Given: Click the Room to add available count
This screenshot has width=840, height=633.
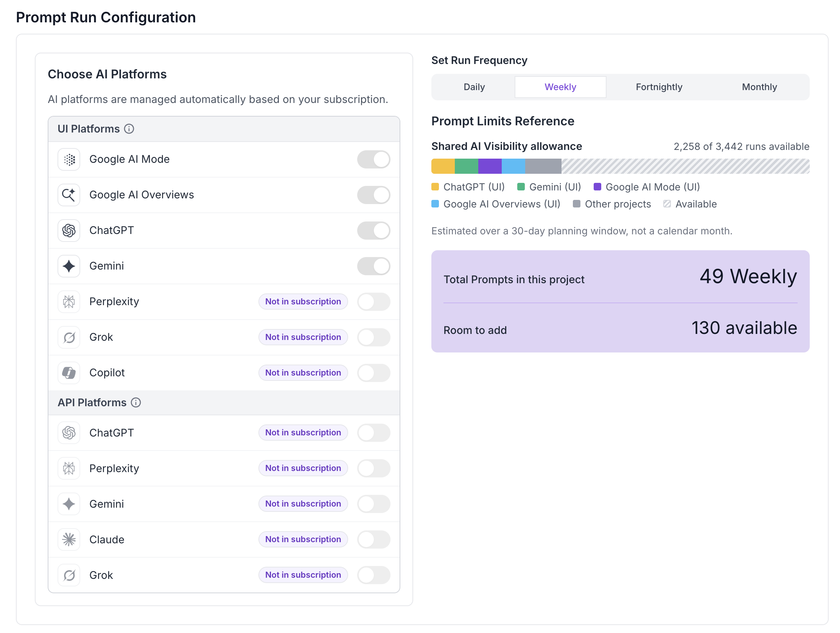Looking at the screenshot, I should [x=744, y=328].
